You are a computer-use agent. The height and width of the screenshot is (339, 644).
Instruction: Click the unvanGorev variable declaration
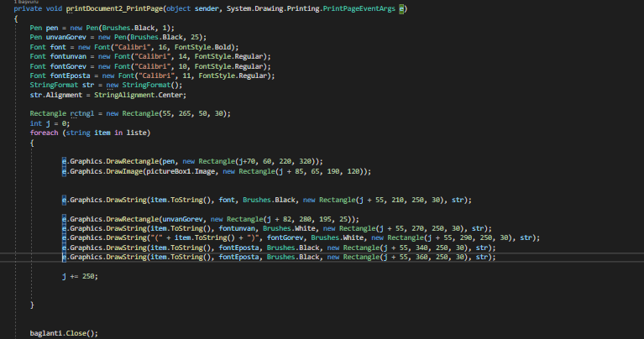click(x=68, y=38)
